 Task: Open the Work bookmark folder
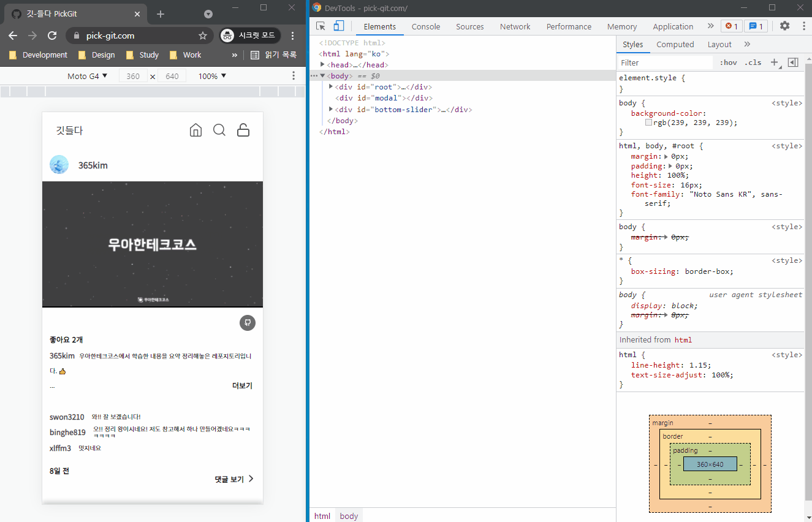(185, 55)
